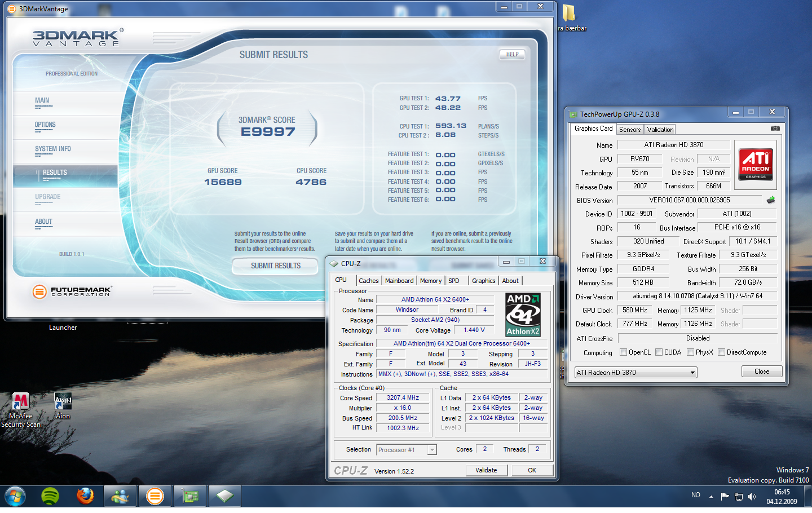Click UPGRADE in 3DMark sidebar
The image size is (812, 513).
pos(48,197)
